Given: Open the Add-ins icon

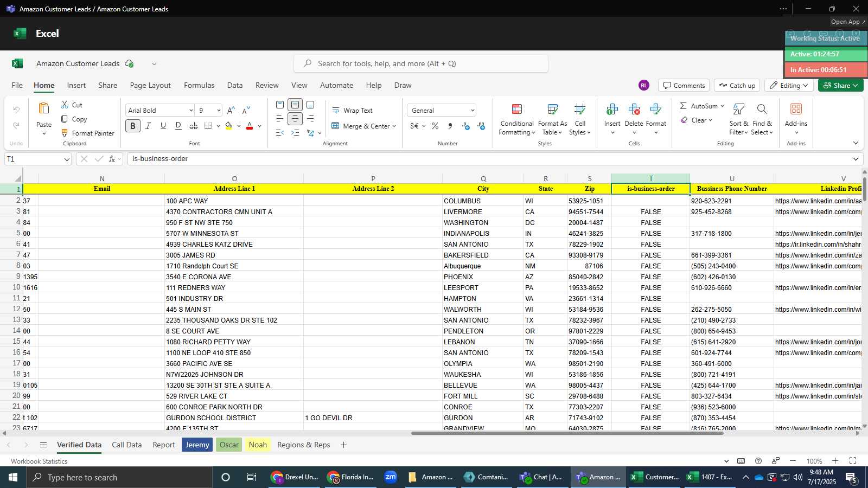Looking at the screenshot, I should 796,109.
